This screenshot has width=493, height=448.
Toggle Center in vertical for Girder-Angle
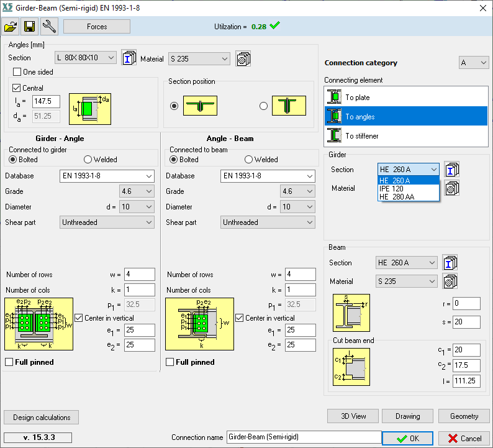pos(79,318)
